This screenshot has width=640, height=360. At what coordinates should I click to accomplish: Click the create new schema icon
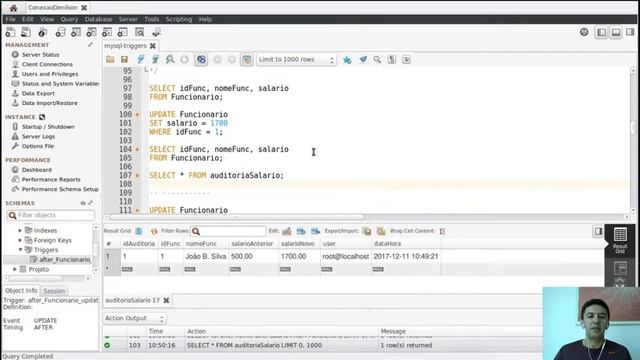(x=60, y=32)
